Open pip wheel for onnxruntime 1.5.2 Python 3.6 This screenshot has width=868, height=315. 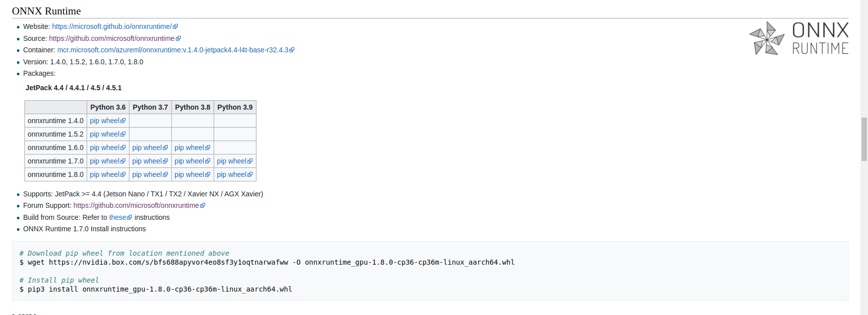(x=104, y=134)
